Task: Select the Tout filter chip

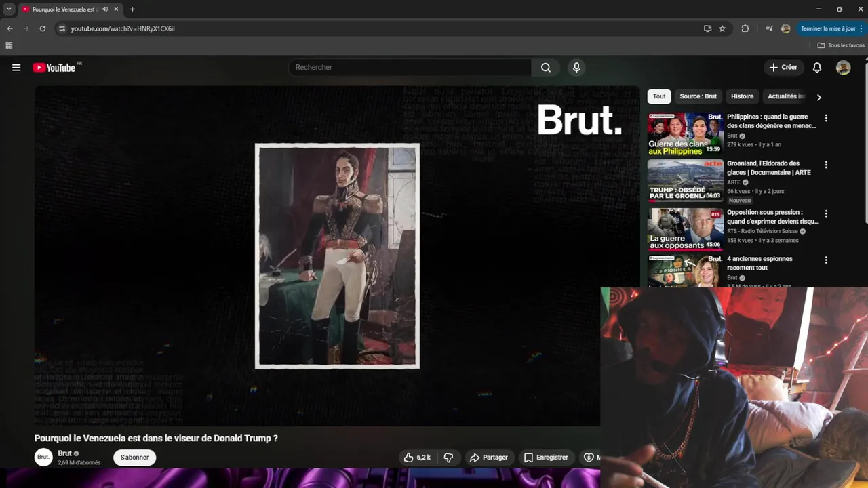Action: tap(659, 96)
